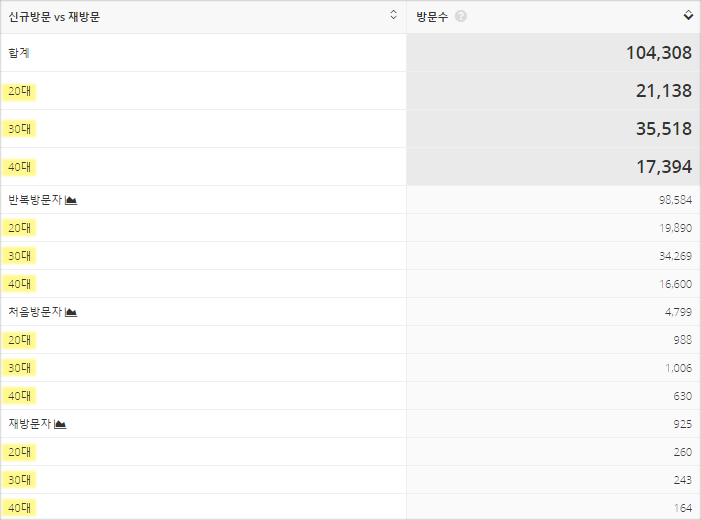Open the trend chart icon beside 반복방문자

pos(71,200)
